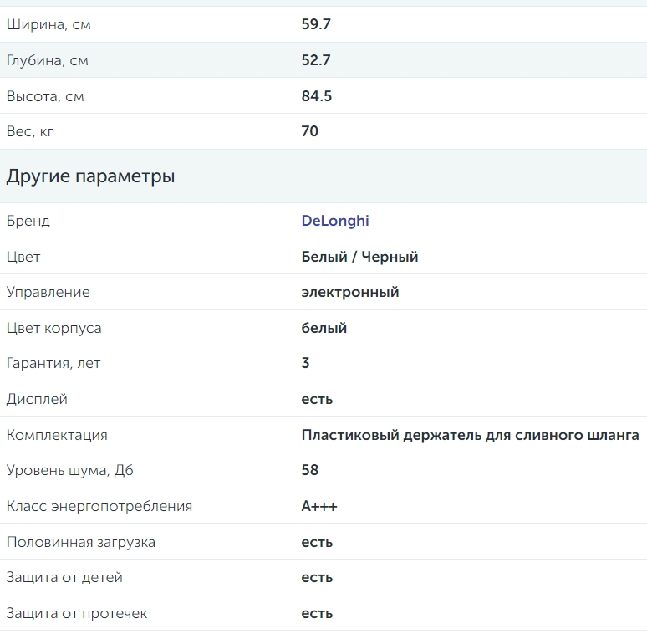Screen dimensions: 647x644
Task: Click the height value 84.5
Action: [x=317, y=96]
